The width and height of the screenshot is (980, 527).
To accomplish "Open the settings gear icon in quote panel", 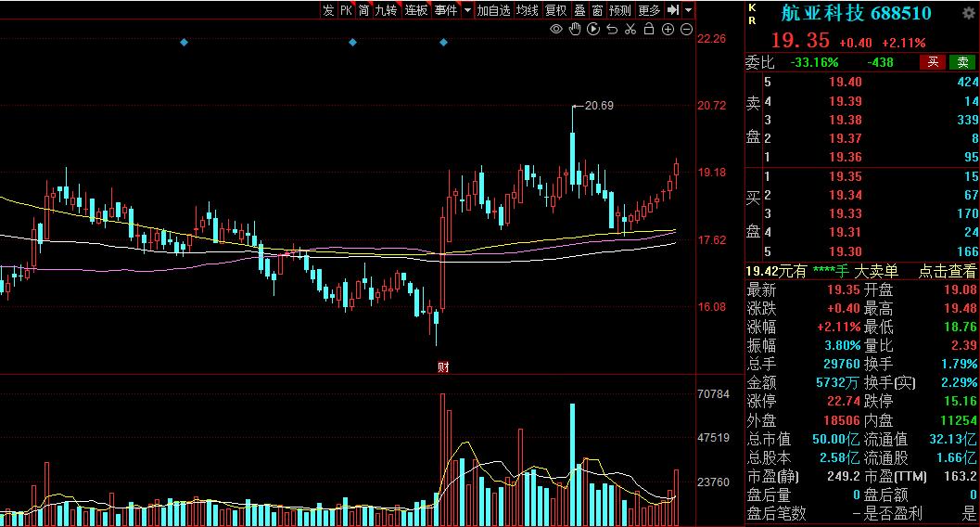I will (x=968, y=12).
